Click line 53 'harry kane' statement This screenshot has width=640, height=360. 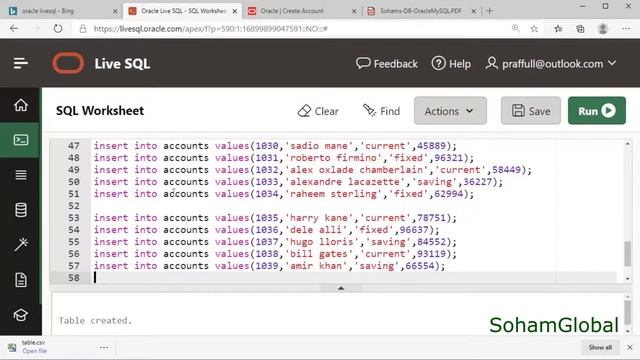[275, 218]
